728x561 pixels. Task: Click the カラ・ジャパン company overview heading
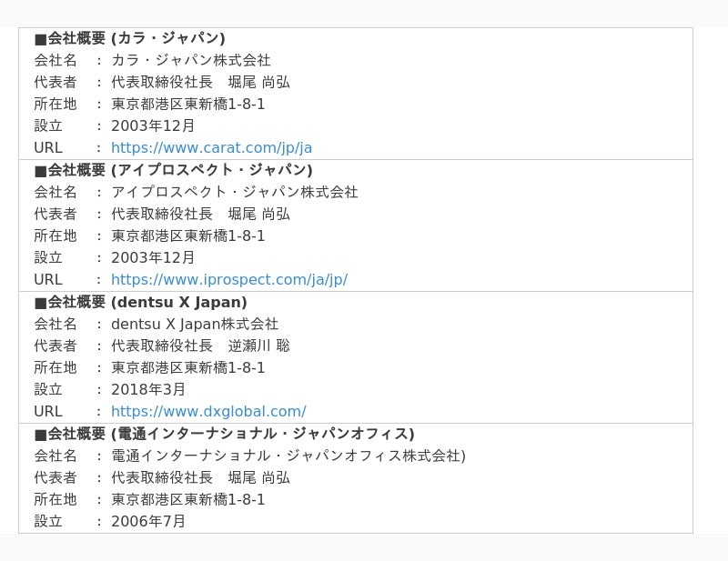point(129,38)
